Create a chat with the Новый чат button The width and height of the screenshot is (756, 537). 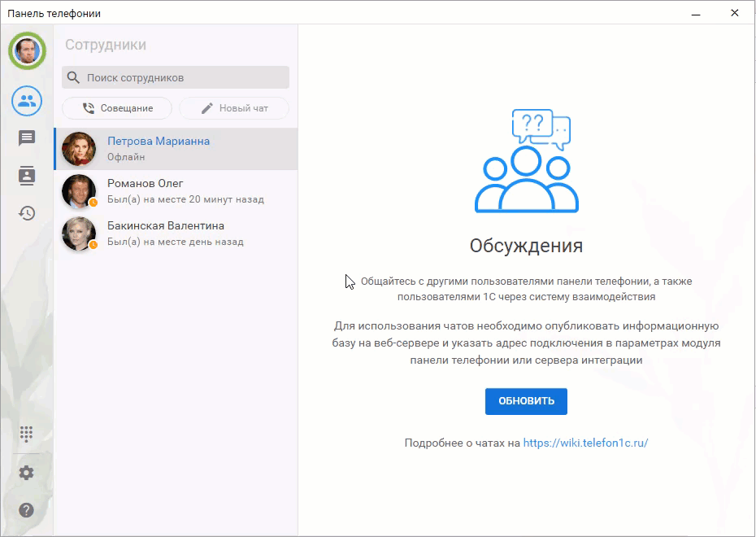(234, 108)
